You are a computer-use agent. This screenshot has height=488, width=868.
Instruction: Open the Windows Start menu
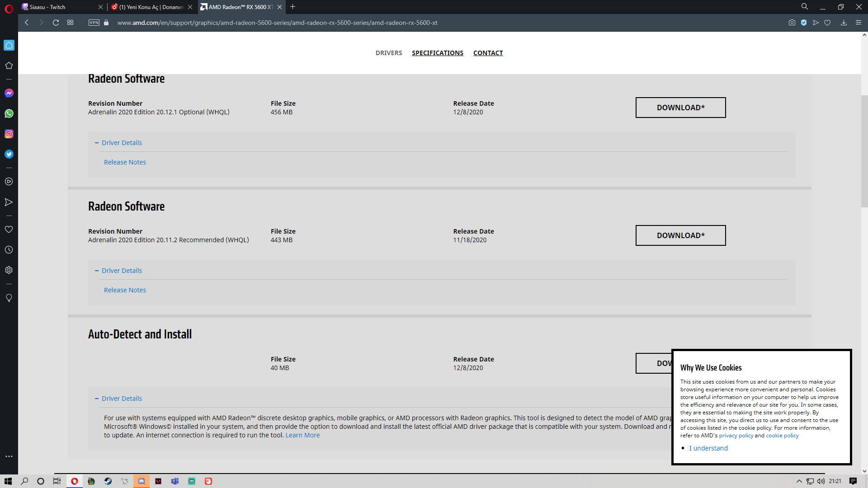[x=8, y=481]
